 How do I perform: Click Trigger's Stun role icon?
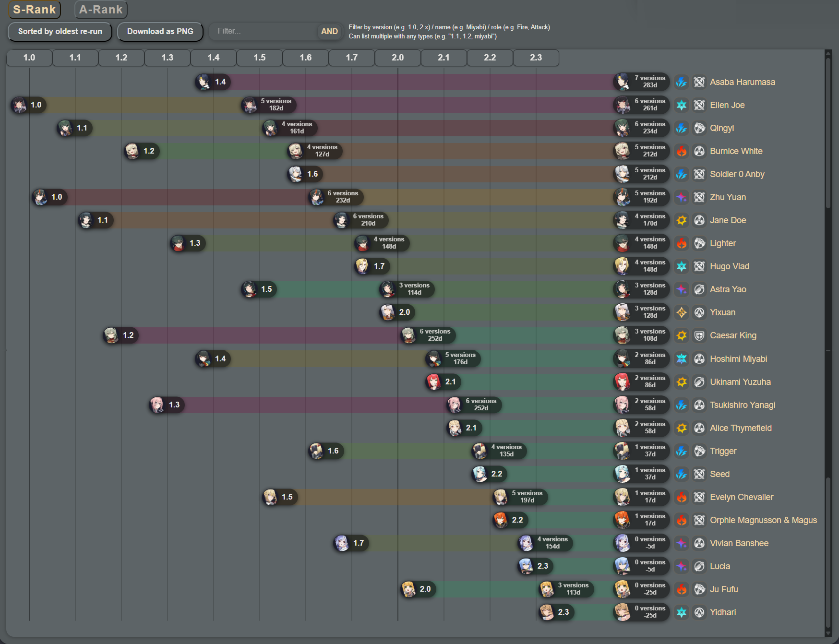pyautogui.click(x=700, y=451)
